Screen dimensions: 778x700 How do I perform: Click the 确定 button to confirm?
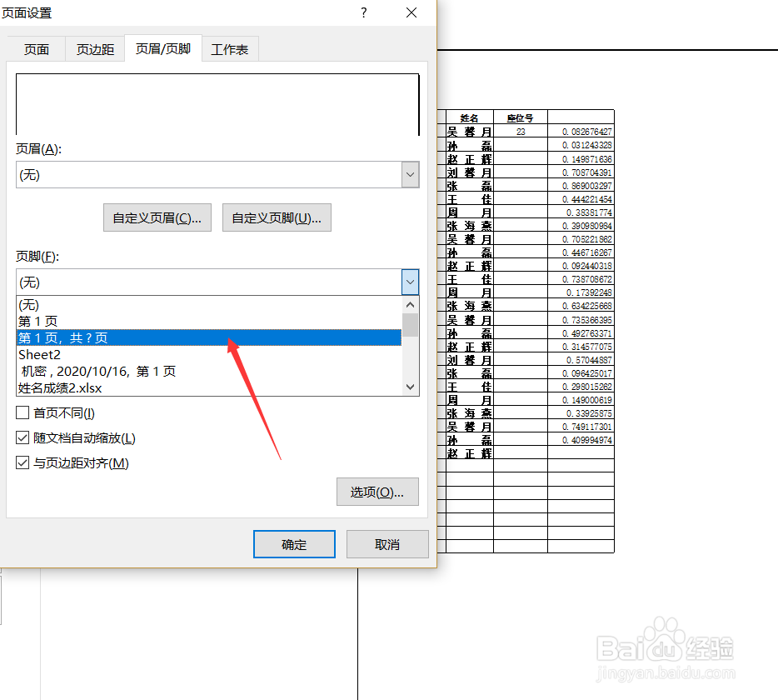(294, 543)
